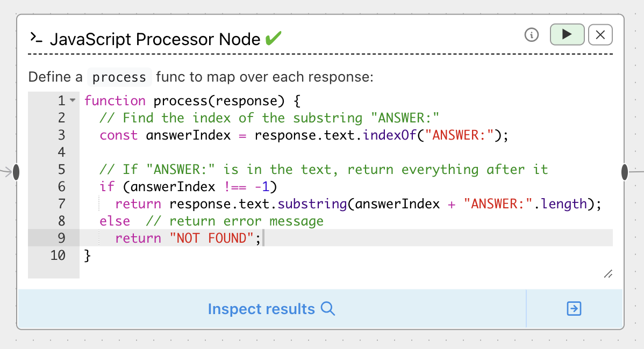Viewport: 644px width, 349px height.
Task: Click the Run button to execute the node
Action: pyautogui.click(x=567, y=34)
